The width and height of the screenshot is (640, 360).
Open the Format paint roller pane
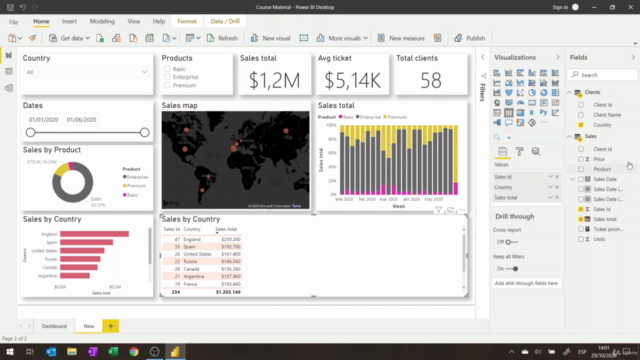pyautogui.click(x=519, y=151)
